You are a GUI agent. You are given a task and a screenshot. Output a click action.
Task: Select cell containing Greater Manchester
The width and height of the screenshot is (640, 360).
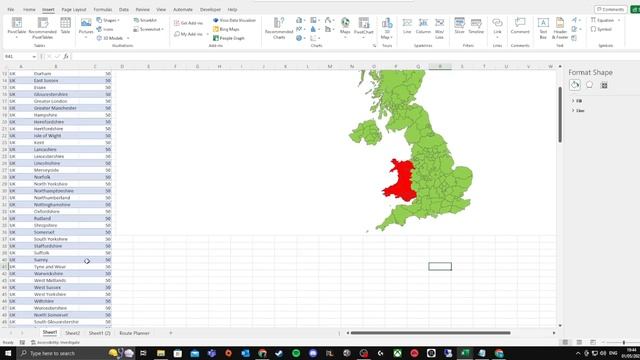55,108
